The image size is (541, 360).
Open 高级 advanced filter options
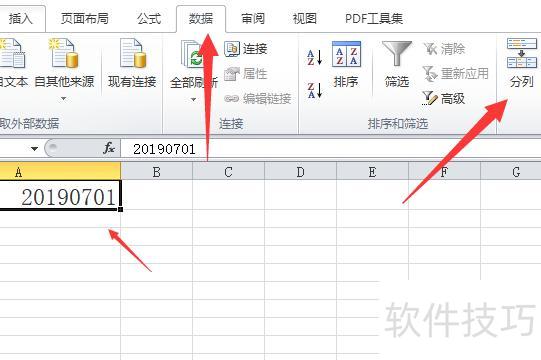pos(444,98)
